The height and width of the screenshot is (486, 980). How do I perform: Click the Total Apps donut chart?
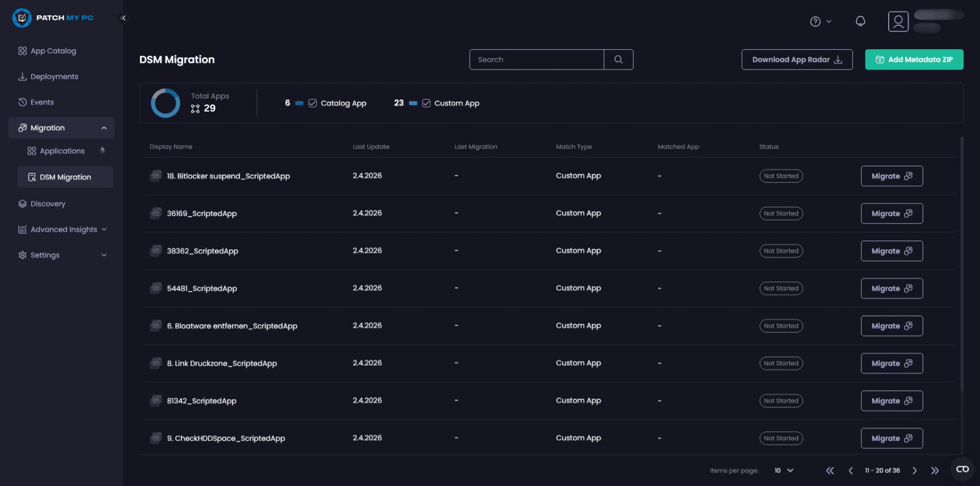point(166,103)
